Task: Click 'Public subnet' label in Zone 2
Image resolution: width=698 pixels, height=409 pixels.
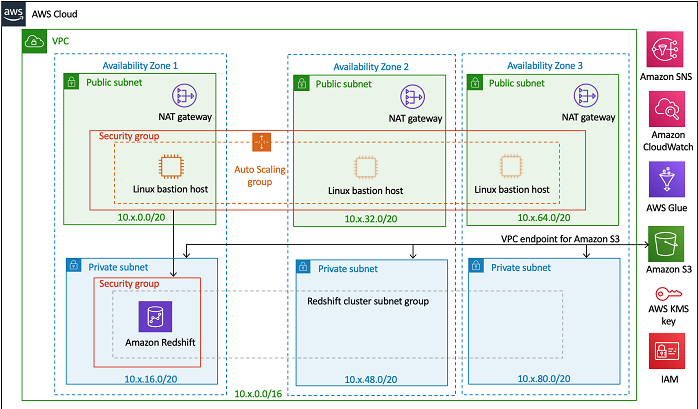Action: (344, 84)
